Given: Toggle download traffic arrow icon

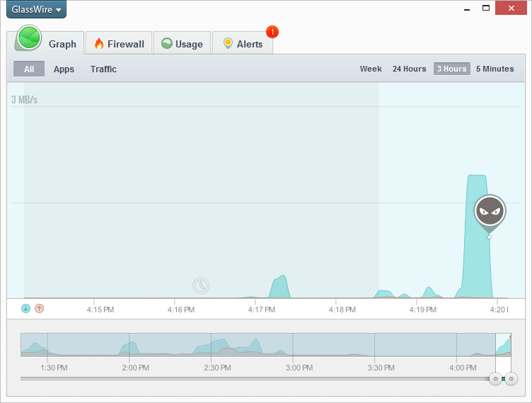Looking at the screenshot, I should coord(25,309).
